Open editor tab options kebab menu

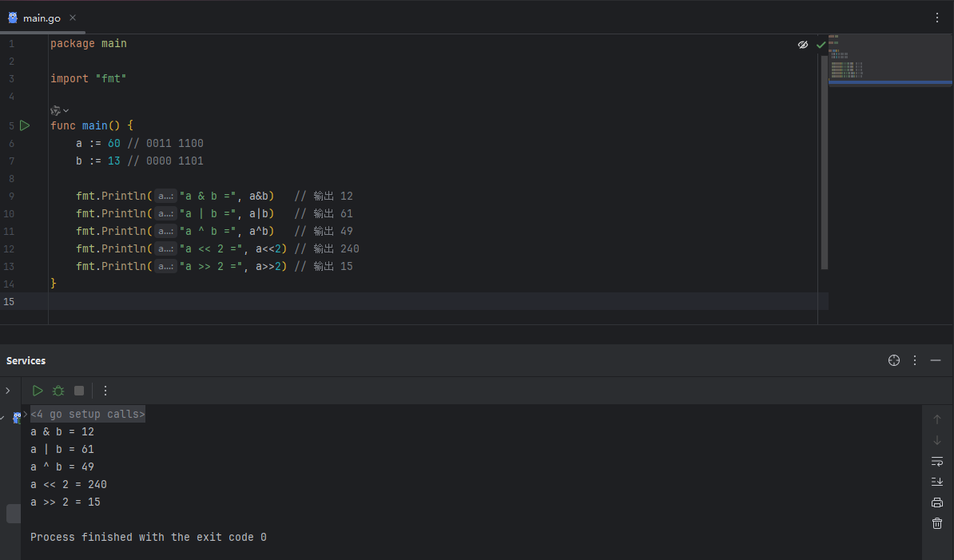(937, 18)
